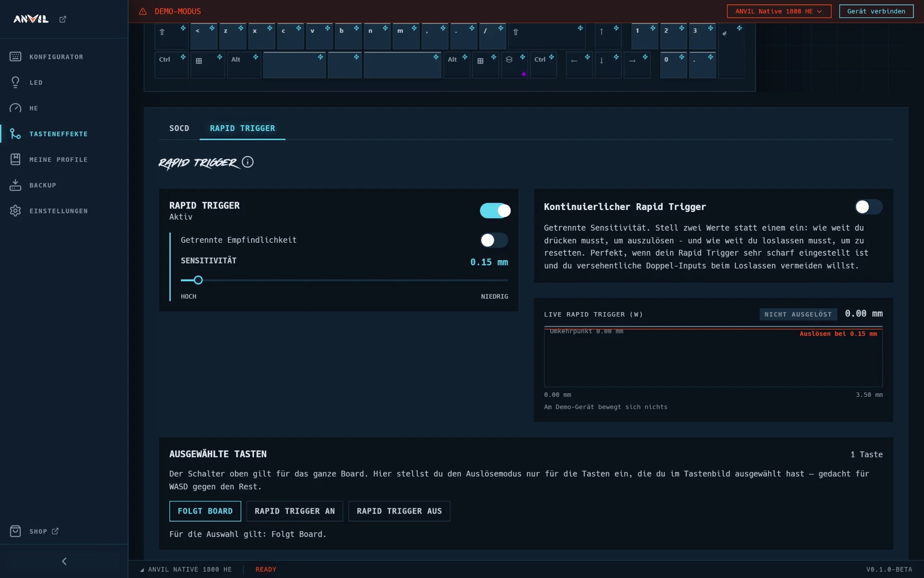Click the Nicht Ausgelöst status badge
Screen dimensions: 924x578
[798, 314]
